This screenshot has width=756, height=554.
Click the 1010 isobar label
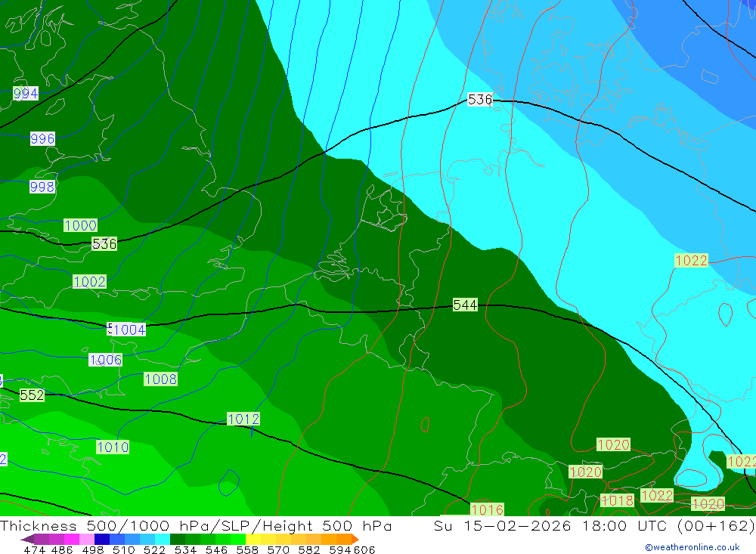(x=113, y=447)
